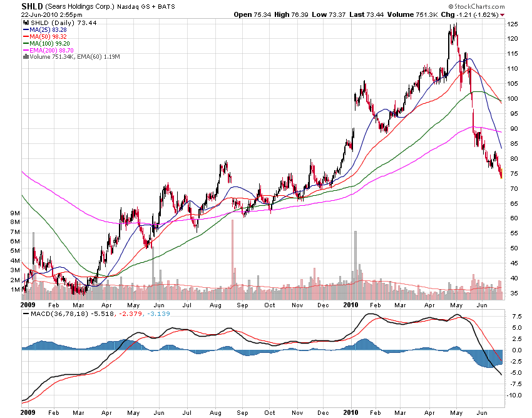Click the Oct label under the price panel

tap(270, 305)
